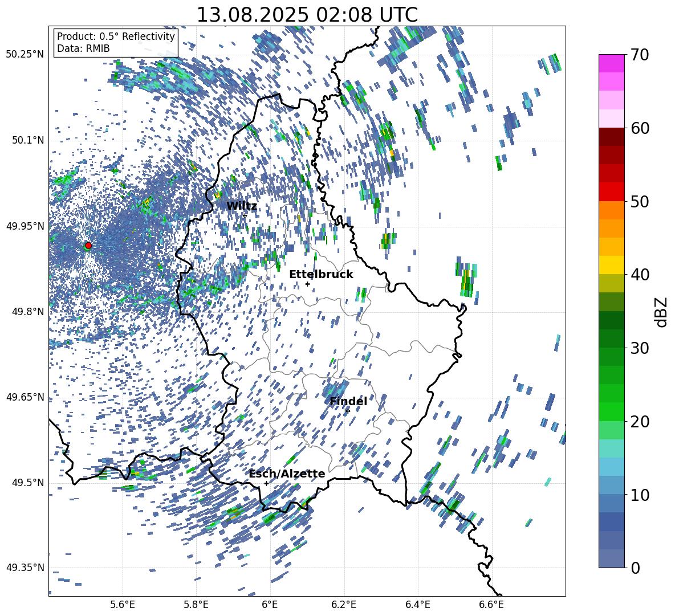Click the 50 colorbar tick label

(x=640, y=202)
